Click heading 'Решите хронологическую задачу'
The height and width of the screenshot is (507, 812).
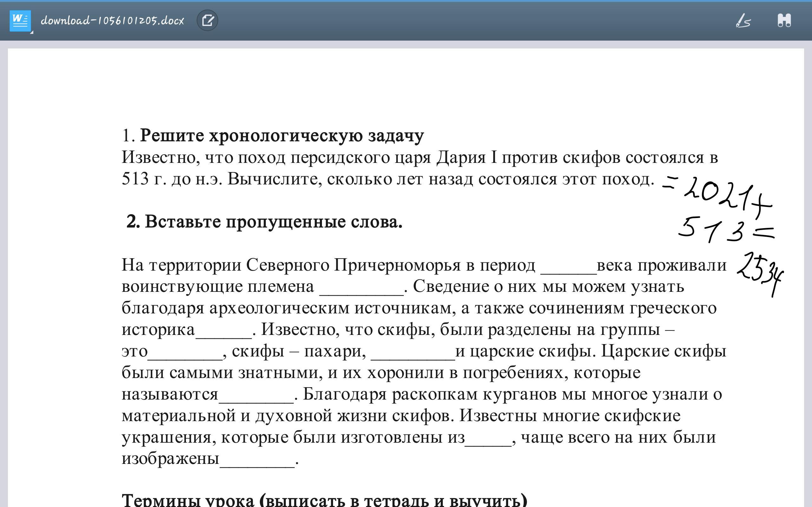[x=282, y=136]
